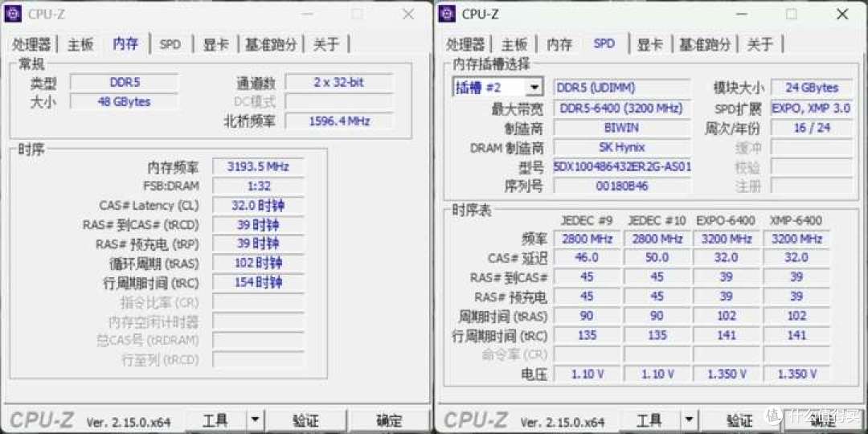Click the 16 / 24 week/year field
The image size is (868, 434).
pos(812,128)
